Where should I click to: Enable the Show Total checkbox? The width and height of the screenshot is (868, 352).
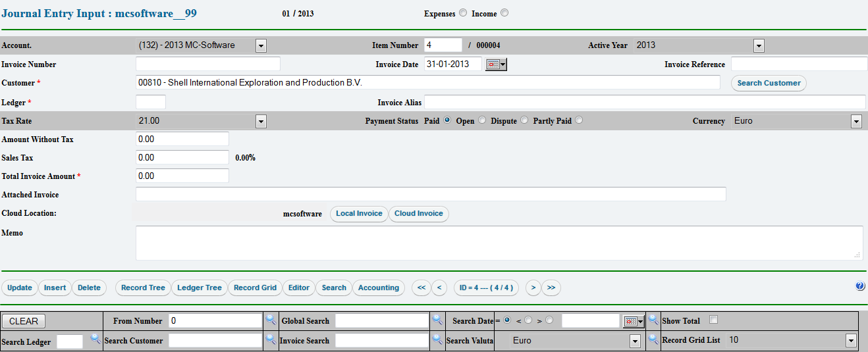click(x=713, y=320)
